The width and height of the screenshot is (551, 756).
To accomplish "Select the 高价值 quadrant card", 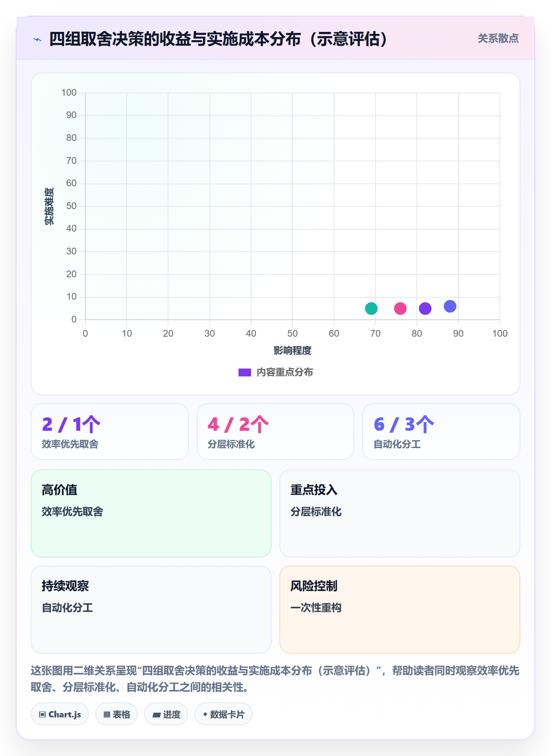I will tap(151, 513).
